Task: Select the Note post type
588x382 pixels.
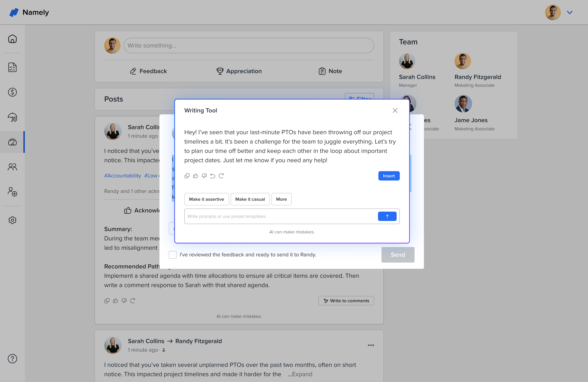Action: pos(330,71)
